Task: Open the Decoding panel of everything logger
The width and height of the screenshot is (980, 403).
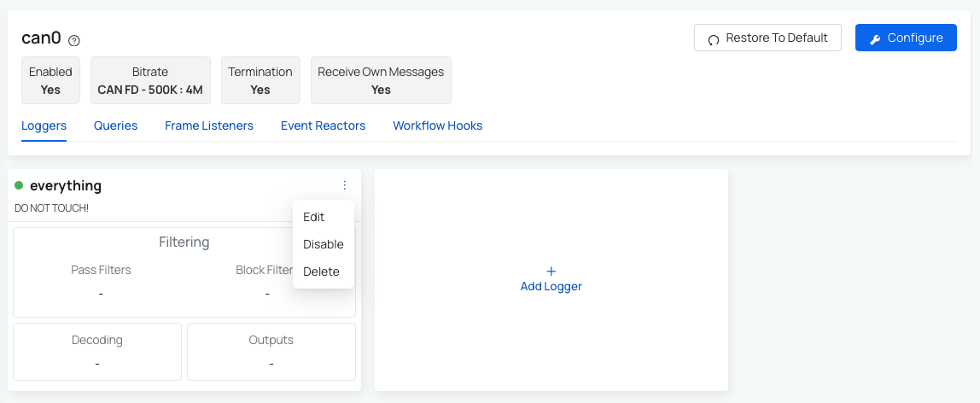Action: 97,351
